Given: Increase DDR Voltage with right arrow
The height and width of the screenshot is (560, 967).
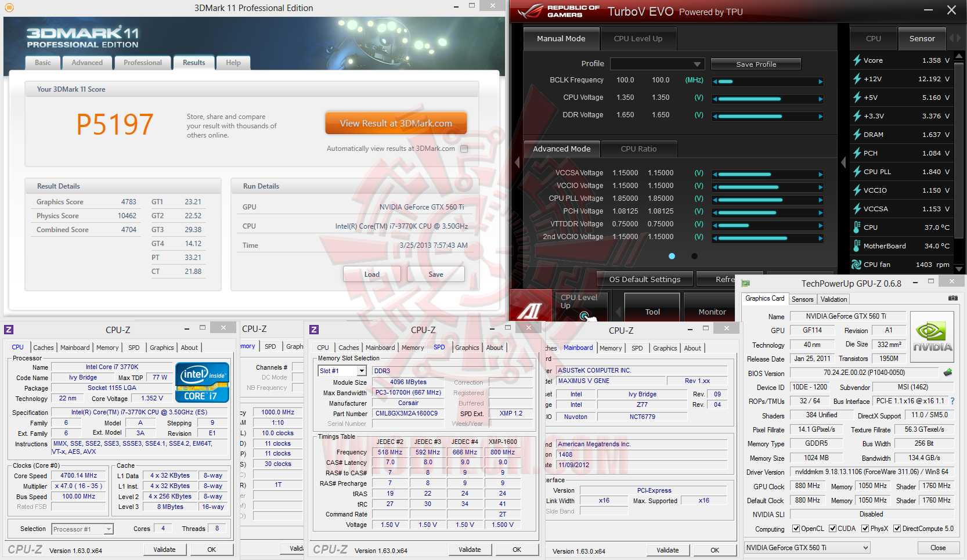Looking at the screenshot, I should click(x=821, y=116).
